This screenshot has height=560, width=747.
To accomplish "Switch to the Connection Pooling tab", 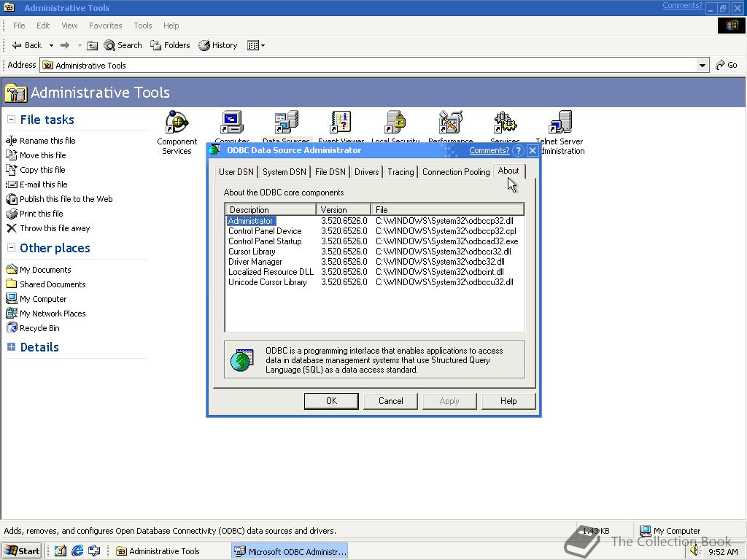I will 456,172.
